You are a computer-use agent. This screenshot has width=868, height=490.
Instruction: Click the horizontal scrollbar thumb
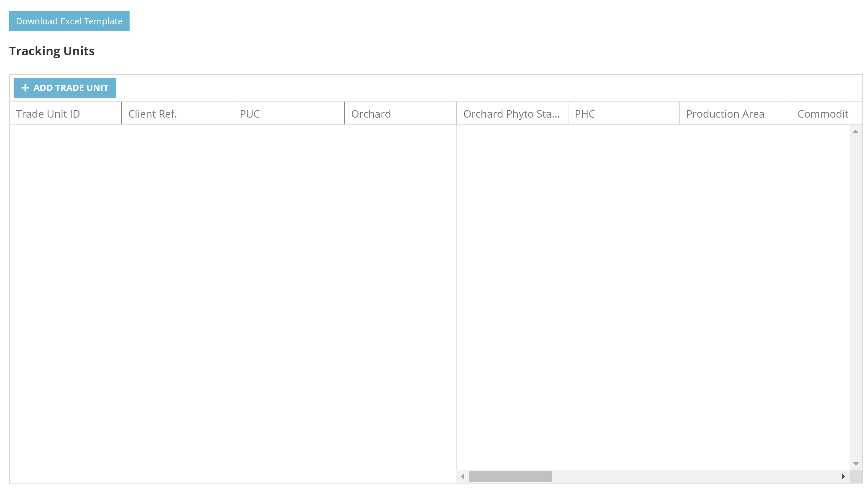(x=510, y=477)
